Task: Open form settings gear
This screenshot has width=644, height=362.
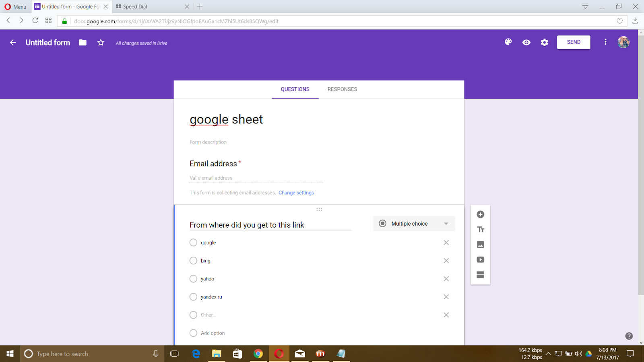Action: tap(545, 42)
